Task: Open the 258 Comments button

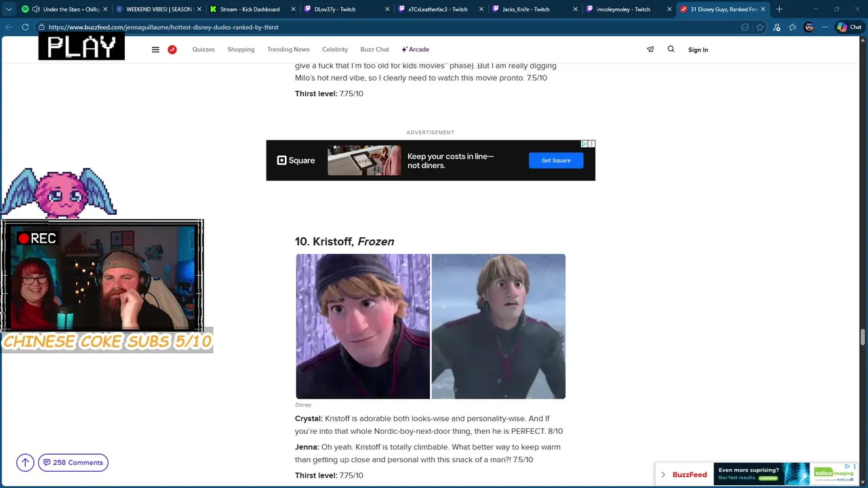Action: (x=73, y=463)
